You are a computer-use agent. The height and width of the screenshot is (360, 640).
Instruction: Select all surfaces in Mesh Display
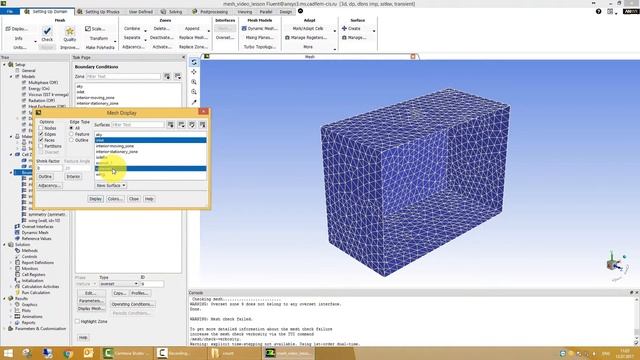[171, 124]
